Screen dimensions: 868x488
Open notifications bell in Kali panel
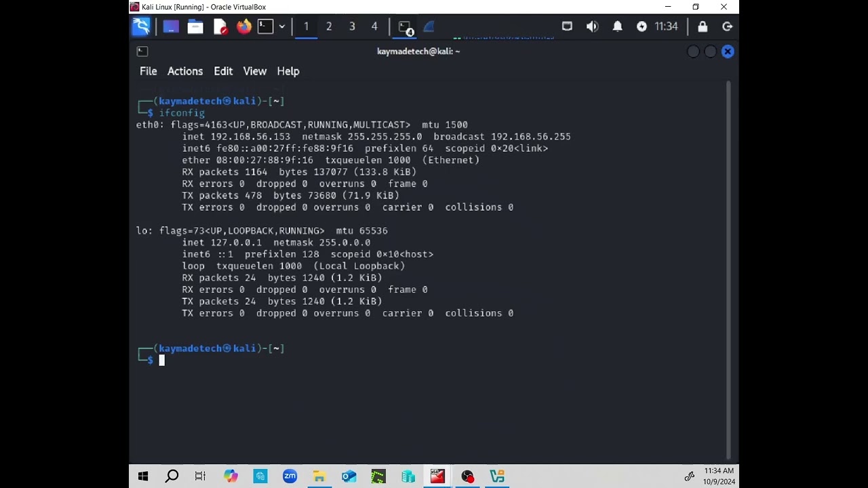[x=617, y=26]
